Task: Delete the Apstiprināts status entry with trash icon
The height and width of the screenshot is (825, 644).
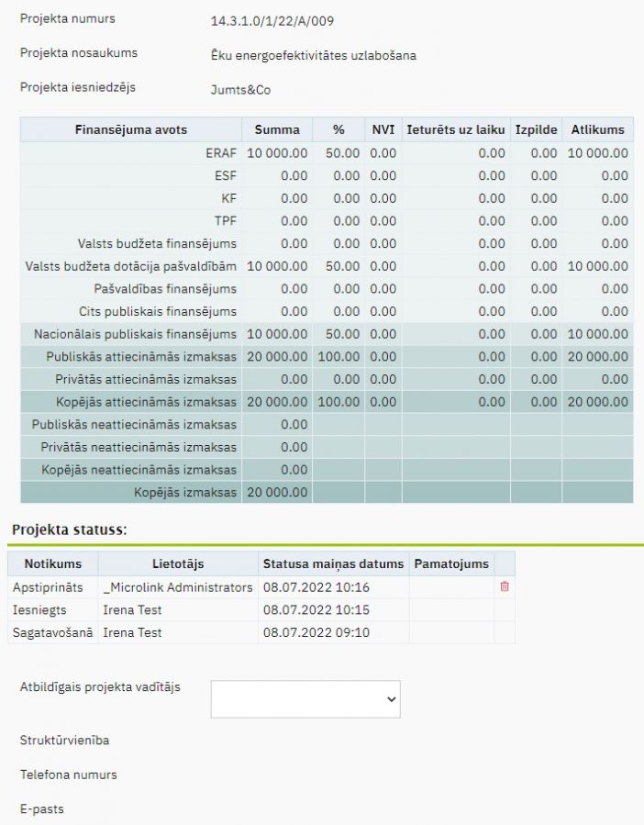Action: point(504,586)
